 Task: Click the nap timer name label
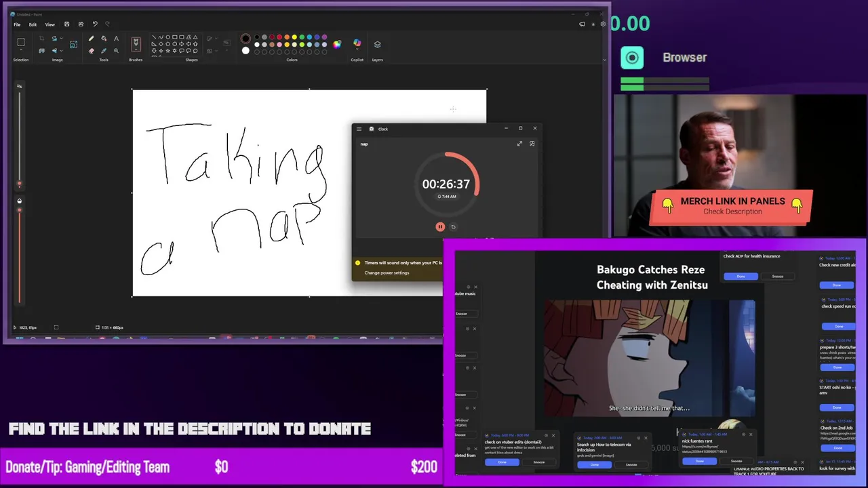364,144
